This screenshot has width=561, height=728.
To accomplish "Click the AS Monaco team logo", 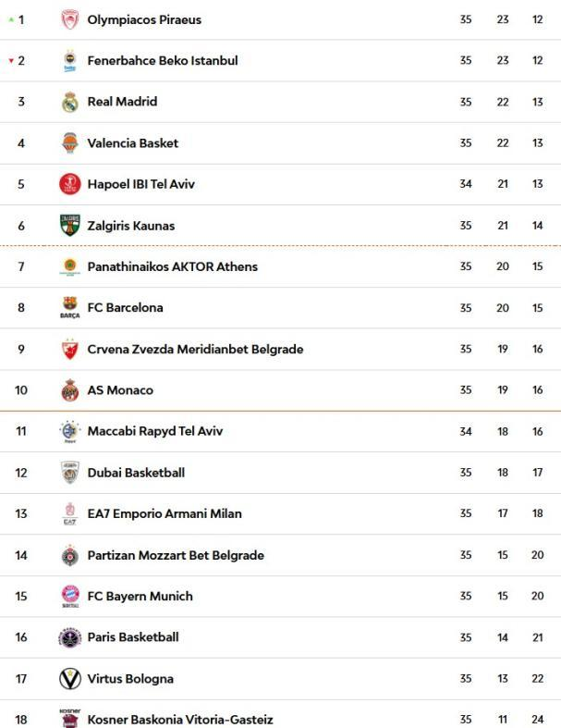I will tap(70, 390).
